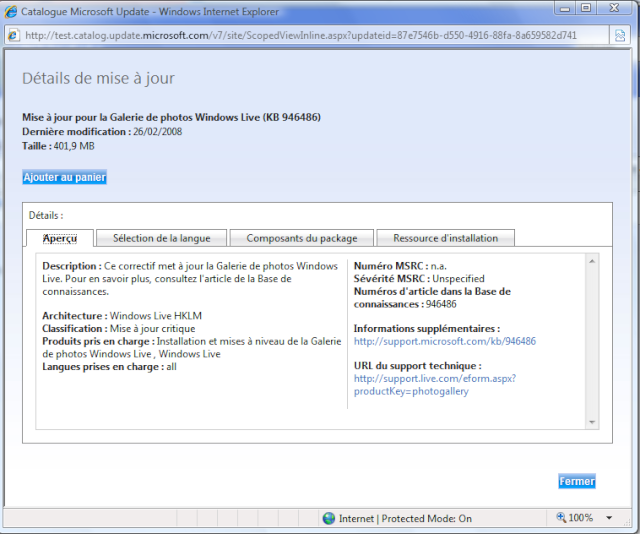This screenshot has width=640, height=534.
Task: Select the Aperçu tab
Action: (x=60, y=238)
